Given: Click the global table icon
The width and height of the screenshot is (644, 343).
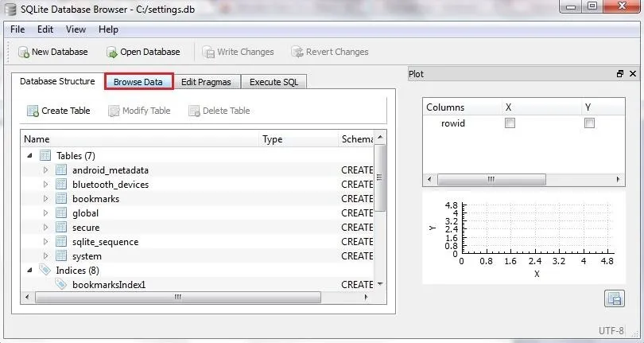Looking at the screenshot, I should click(61, 213).
